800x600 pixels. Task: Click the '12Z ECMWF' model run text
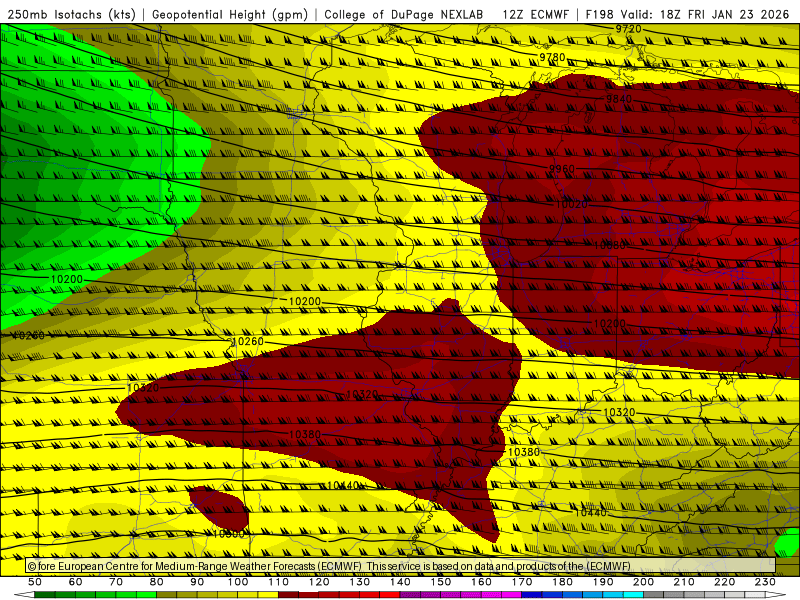coord(536,14)
